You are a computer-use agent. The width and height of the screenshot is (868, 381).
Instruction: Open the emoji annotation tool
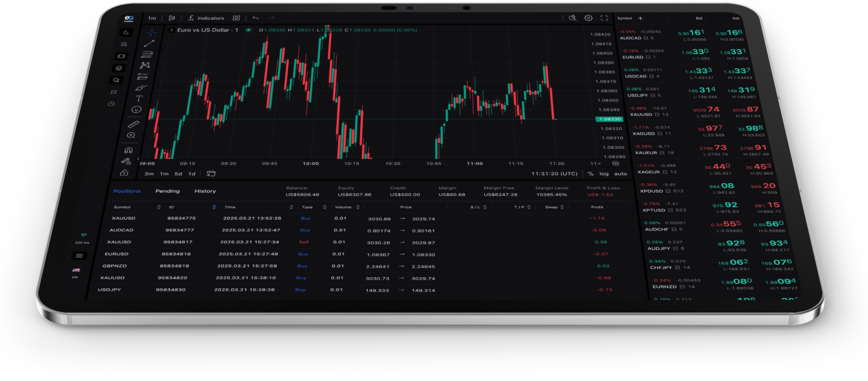pos(136,110)
